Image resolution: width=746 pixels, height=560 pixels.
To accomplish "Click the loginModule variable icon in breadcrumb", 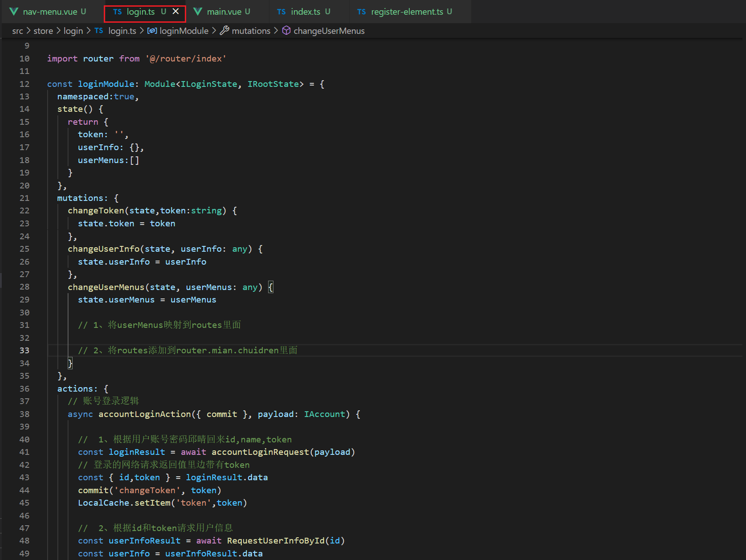I will (x=152, y=31).
